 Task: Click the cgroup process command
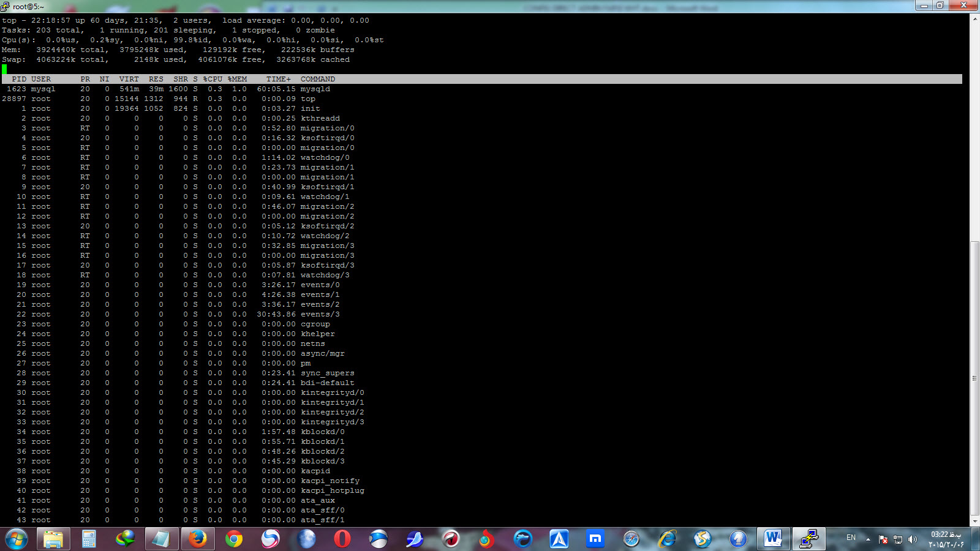click(315, 324)
